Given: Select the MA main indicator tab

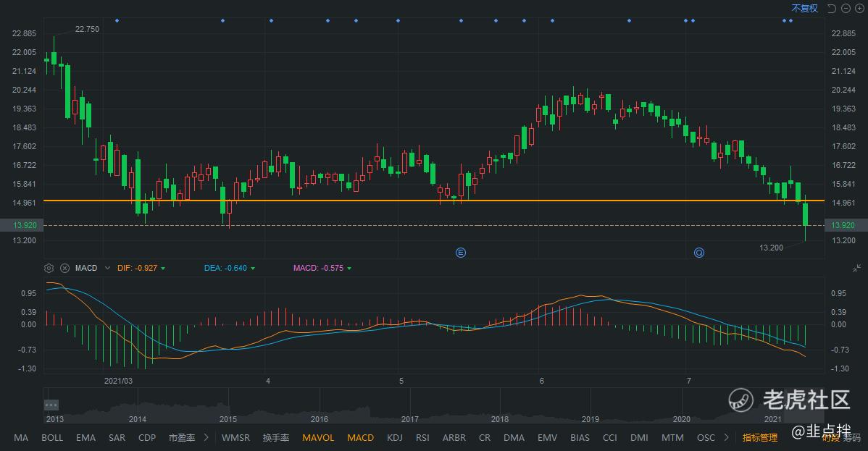Looking at the screenshot, I should [21, 438].
